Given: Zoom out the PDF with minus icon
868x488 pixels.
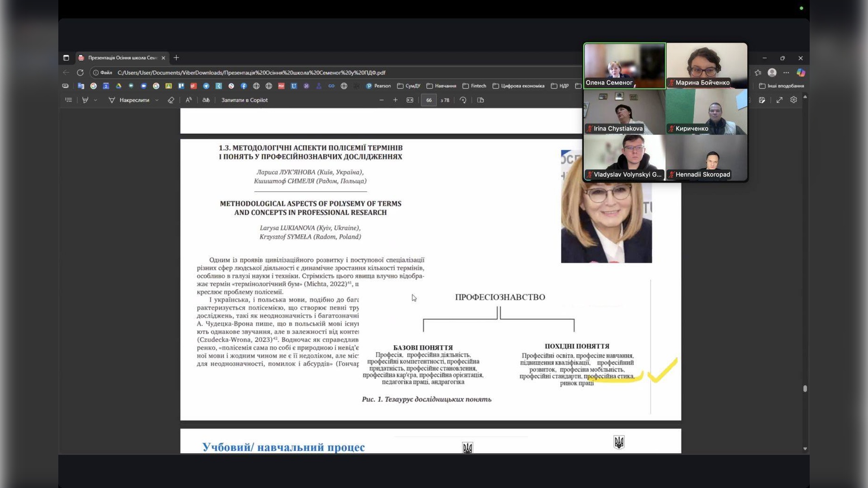Looking at the screenshot, I should (382, 100).
